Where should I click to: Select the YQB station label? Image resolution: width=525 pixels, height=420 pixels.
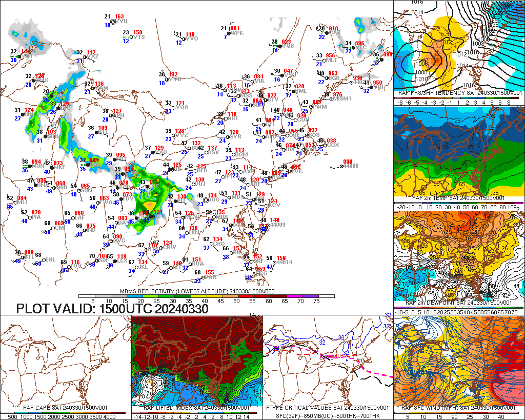288,46
